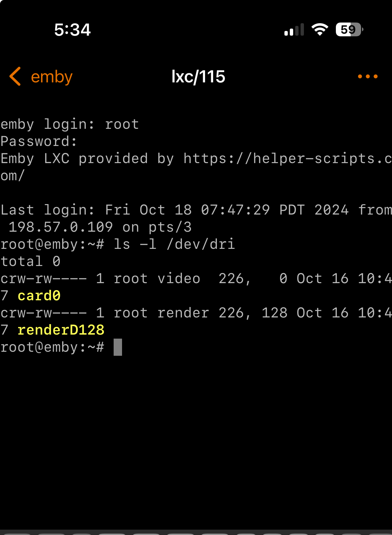Tap the three-dot overflow icon
The height and width of the screenshot is (535, 392).
(367, 77)
